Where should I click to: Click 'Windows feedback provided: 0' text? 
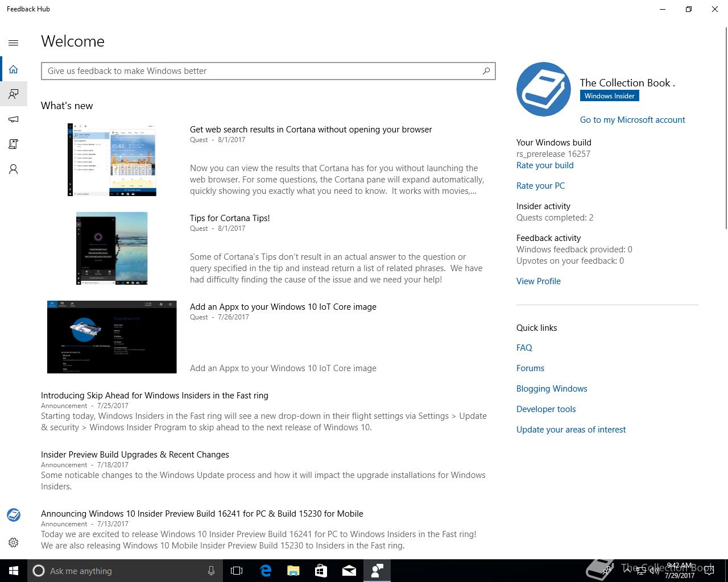click(574, 250)
